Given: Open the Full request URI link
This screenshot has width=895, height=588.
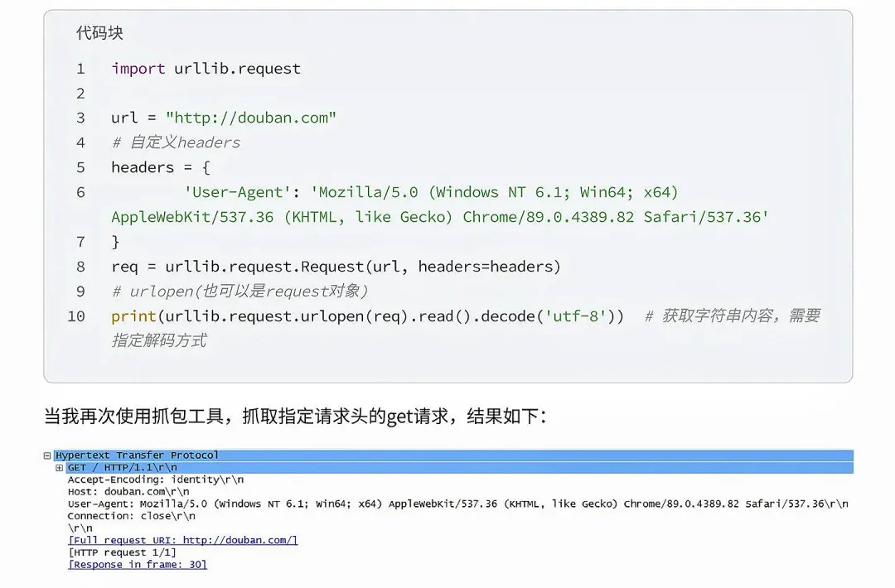Looking at the screenshot, I should click(182, 540).
